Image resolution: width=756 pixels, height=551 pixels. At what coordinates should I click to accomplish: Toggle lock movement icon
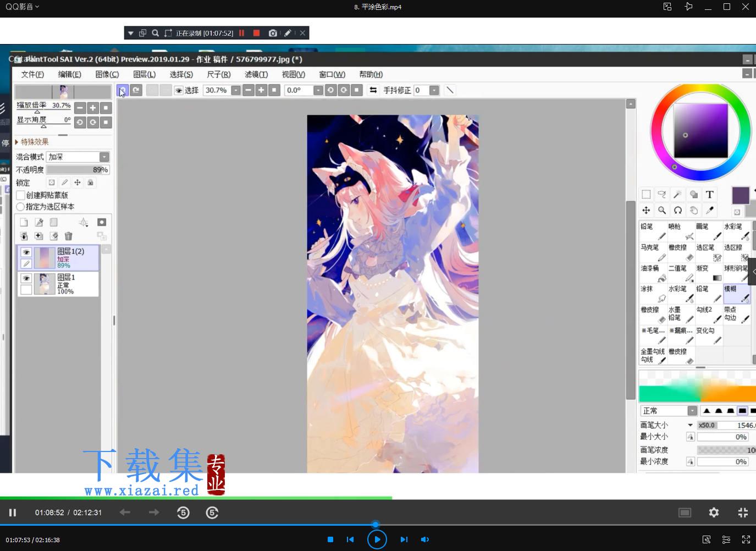tap(78, 182)
